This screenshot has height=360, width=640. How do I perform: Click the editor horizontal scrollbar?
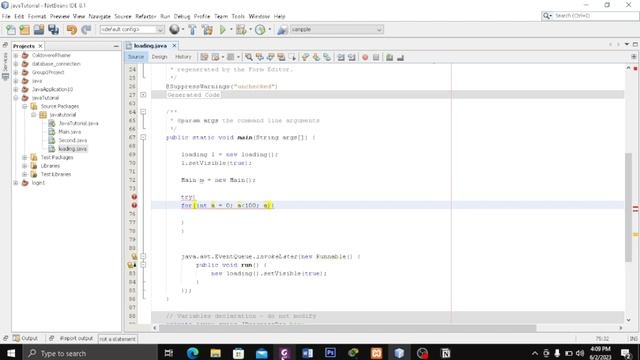tap(347, 328)
